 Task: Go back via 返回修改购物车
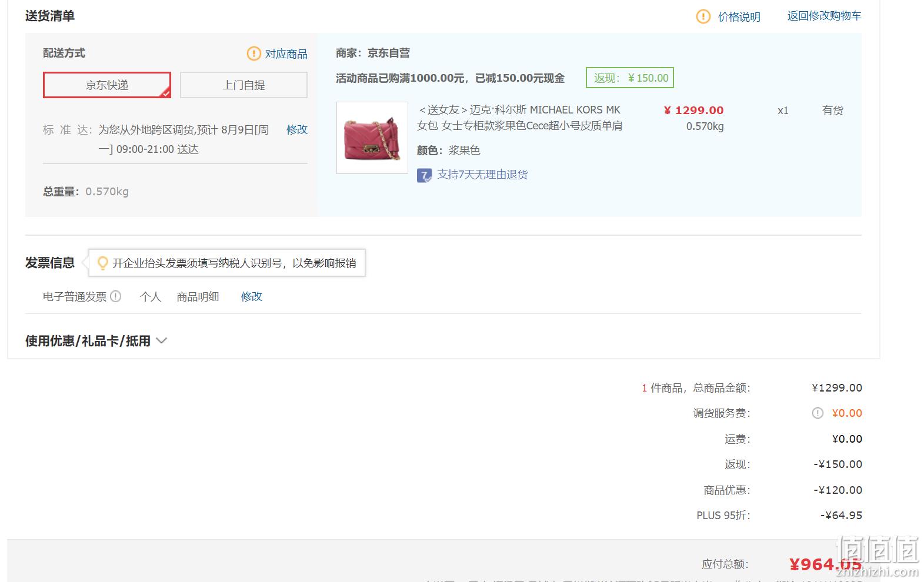tap(824, 16)
